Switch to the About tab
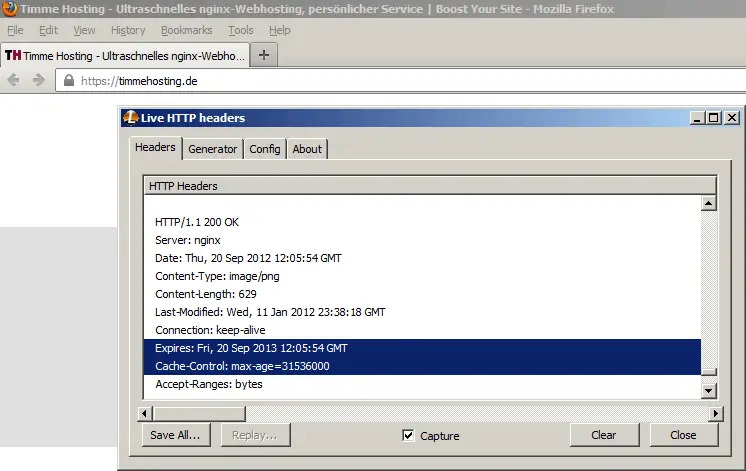This screenshot has height=471, width=746. 307,149
